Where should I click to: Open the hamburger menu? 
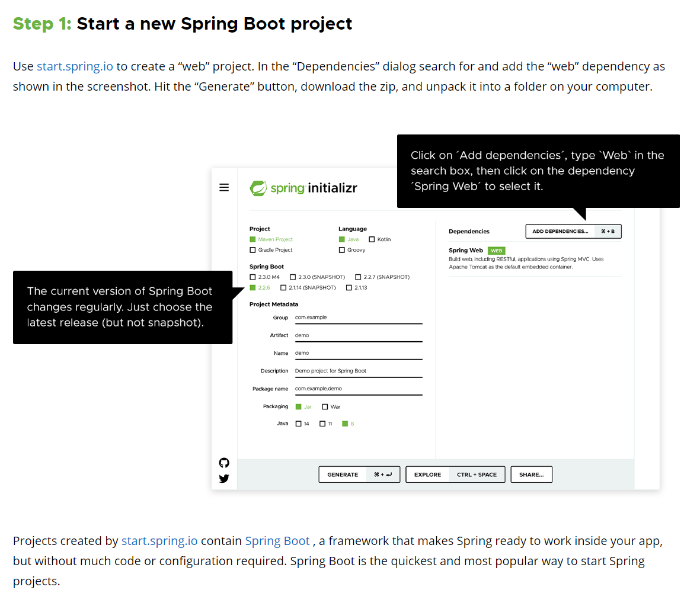coord(224,187)
